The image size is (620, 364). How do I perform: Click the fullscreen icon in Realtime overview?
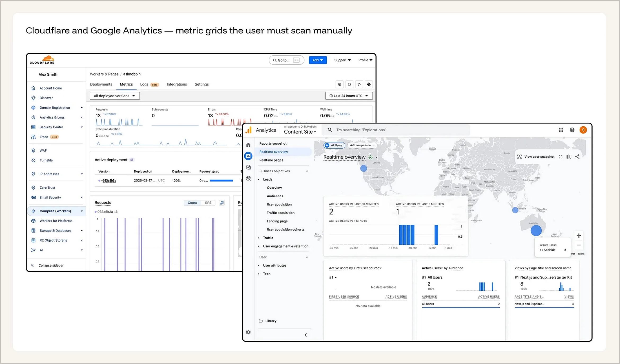[x=560, y=157]
